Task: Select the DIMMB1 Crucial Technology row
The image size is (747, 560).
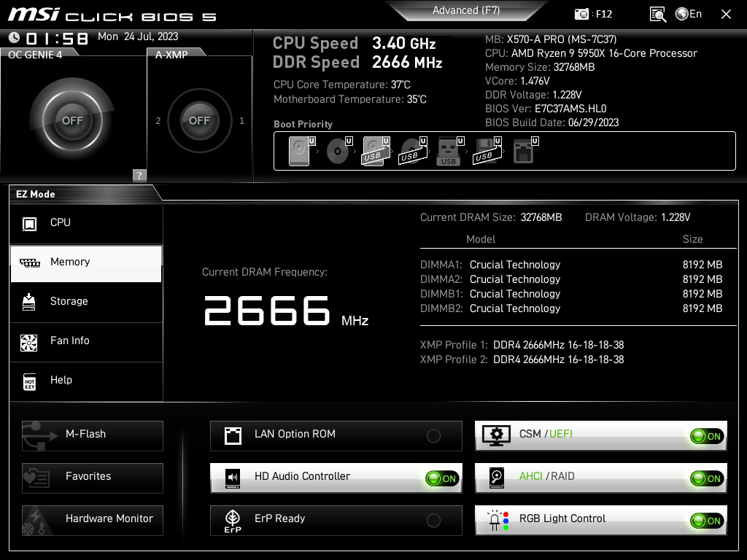Action: [571, 294]
